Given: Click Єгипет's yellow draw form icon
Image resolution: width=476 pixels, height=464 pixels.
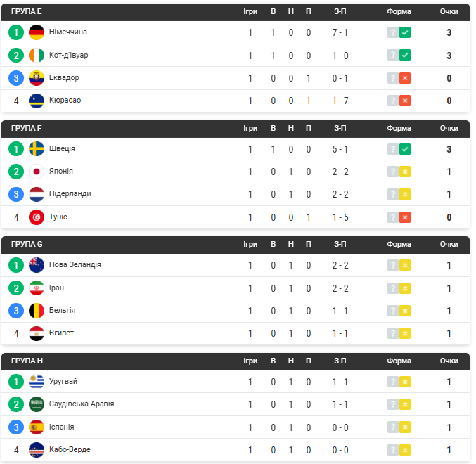Looking at the screenshot, I should click(x=405, y=333).
